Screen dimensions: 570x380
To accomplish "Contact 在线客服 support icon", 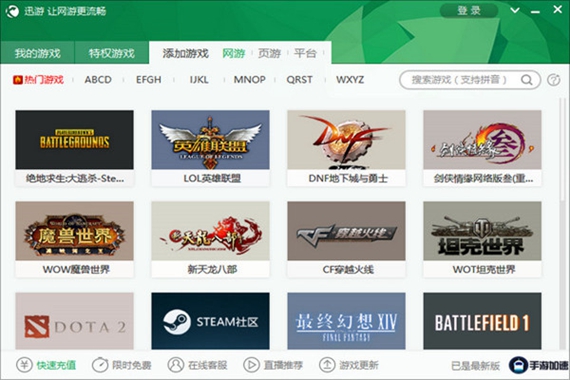I will pyautogui.click(x=176, y=364).
